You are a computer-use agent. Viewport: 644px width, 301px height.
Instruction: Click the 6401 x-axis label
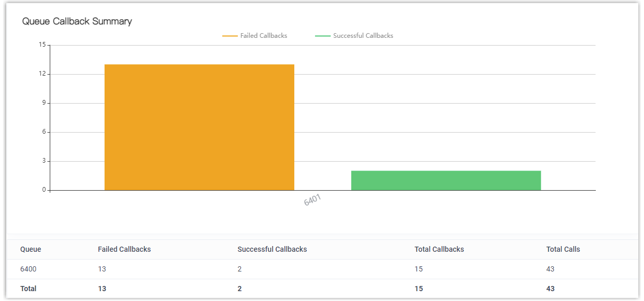tap(313, 200)
